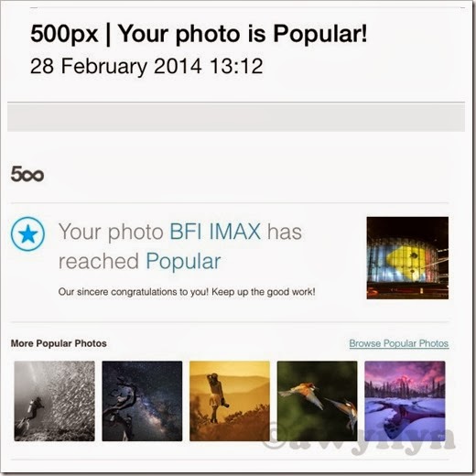Click the gray Your photo headline text

pyautogui.click(x=111, y=233)
